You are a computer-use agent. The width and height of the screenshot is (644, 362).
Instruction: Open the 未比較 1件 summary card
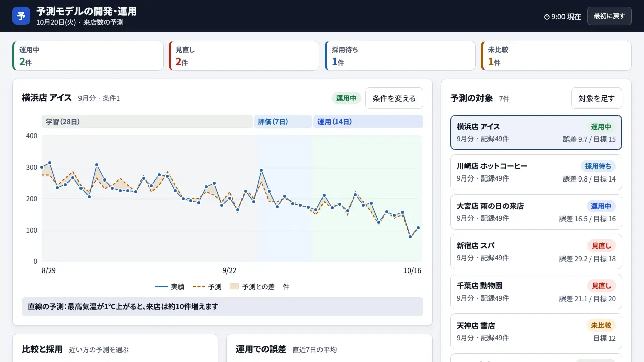pos(556,56)
